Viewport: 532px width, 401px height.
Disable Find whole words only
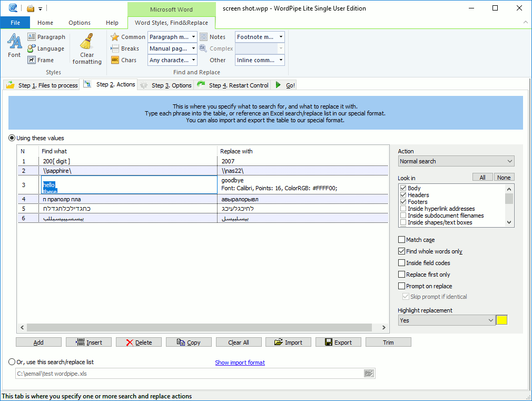pos(401,251)
